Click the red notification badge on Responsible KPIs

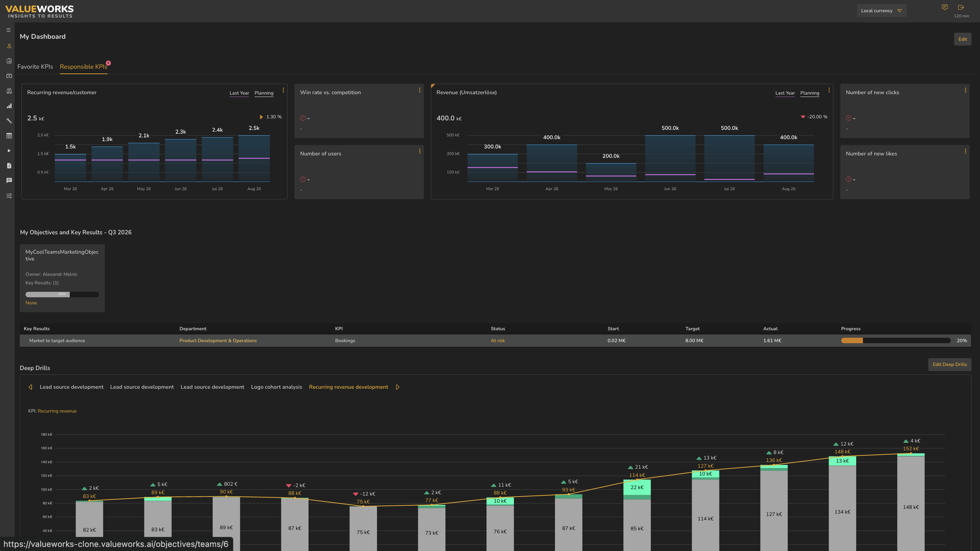point(109,63)
